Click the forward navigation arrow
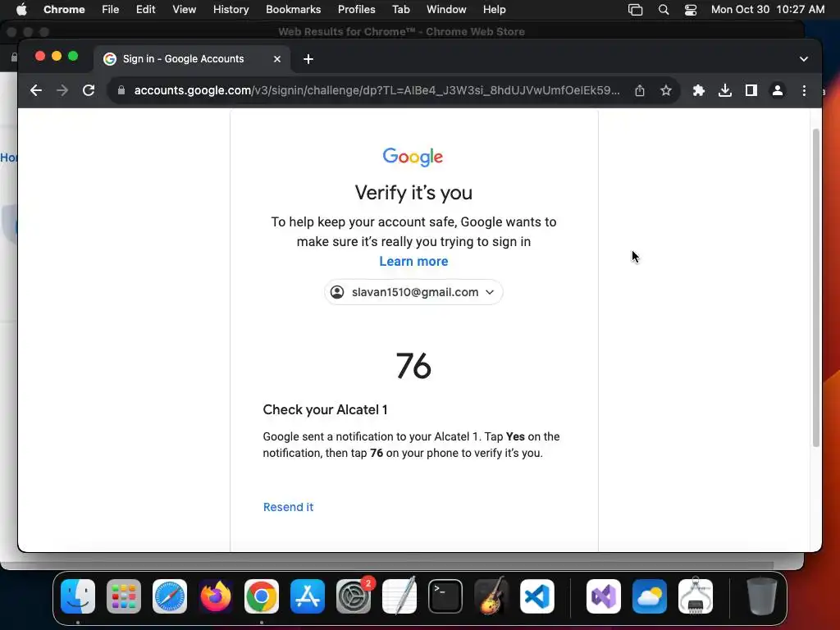The height and width of the screenshot is (630, 840). click(x=62, y=90)
